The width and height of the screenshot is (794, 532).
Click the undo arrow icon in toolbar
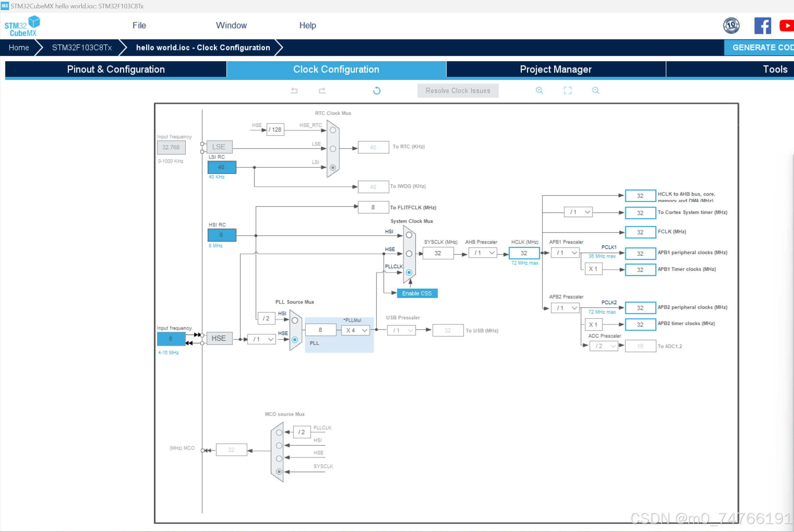pos(294,91)
